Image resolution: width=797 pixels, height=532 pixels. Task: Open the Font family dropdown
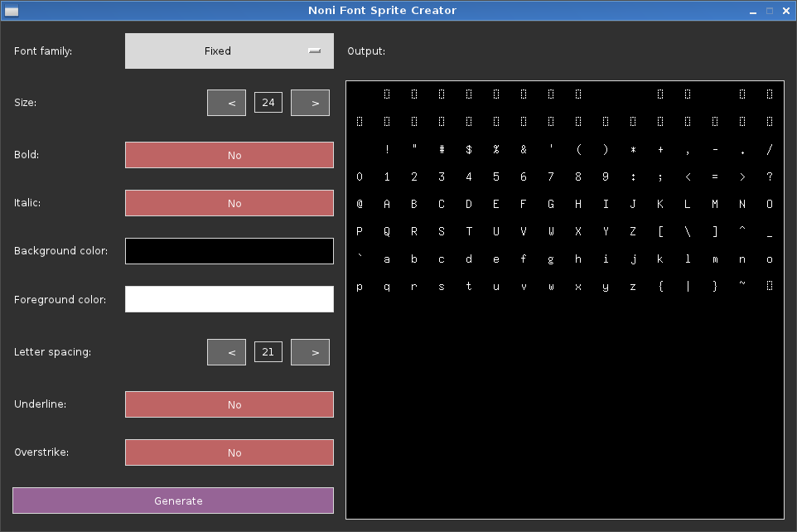(x=229, y=51)
